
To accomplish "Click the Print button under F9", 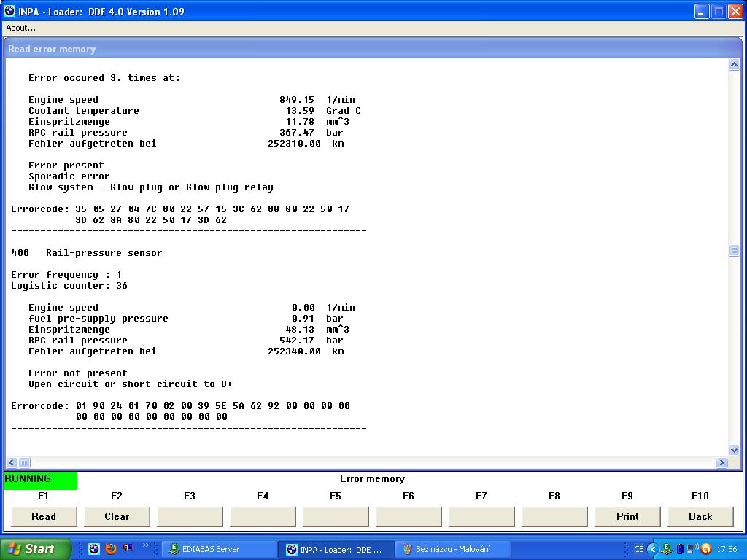I will pos(627,516).
